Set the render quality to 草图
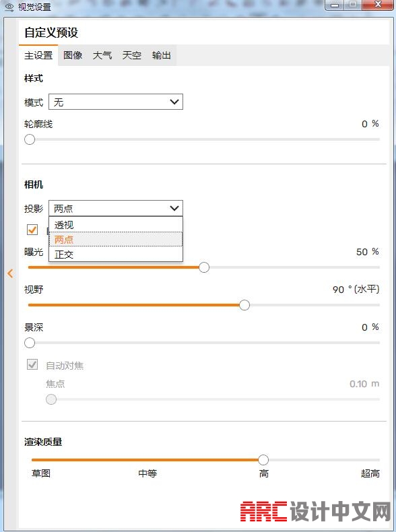396x532 pixels. pyautogui.click(x=41, y=473)
